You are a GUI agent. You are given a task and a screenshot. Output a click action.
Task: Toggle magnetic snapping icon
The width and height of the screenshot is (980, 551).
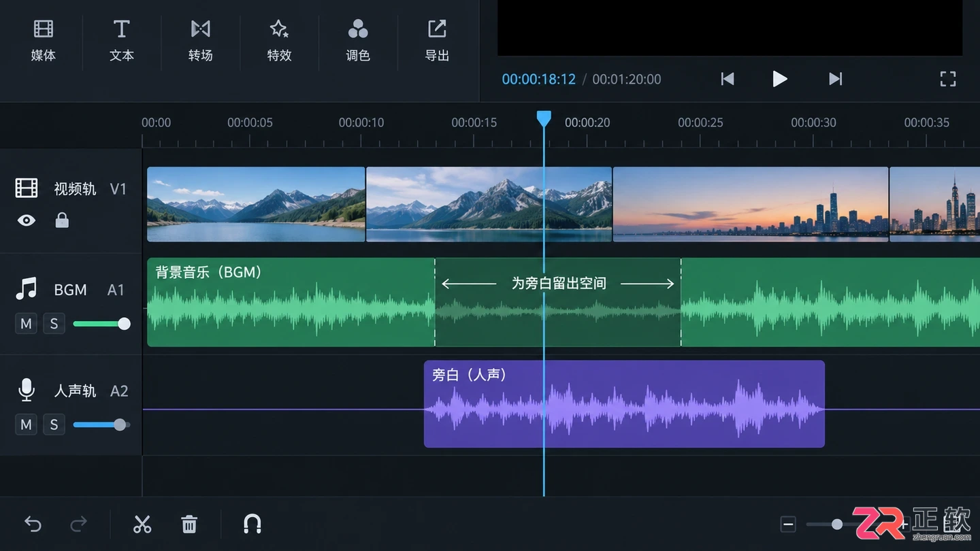(252, 524)
